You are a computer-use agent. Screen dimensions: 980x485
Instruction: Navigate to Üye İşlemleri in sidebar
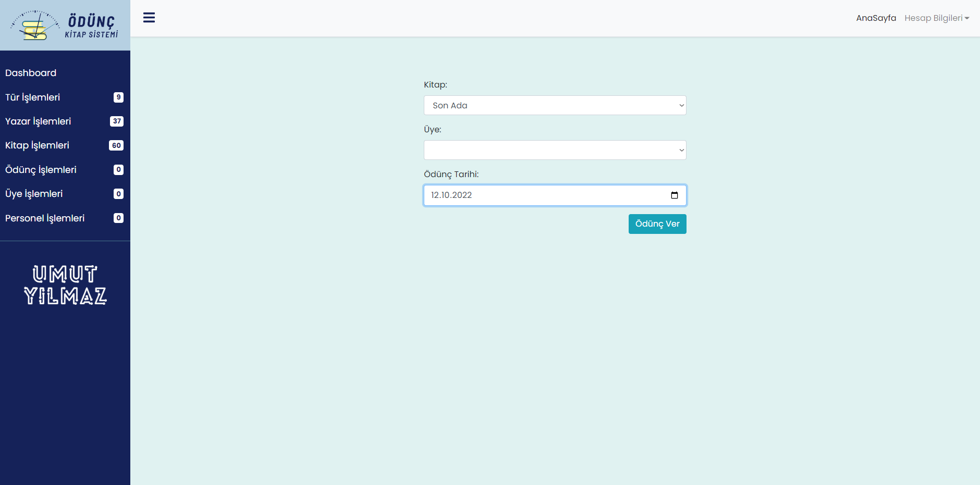(34, 194)
